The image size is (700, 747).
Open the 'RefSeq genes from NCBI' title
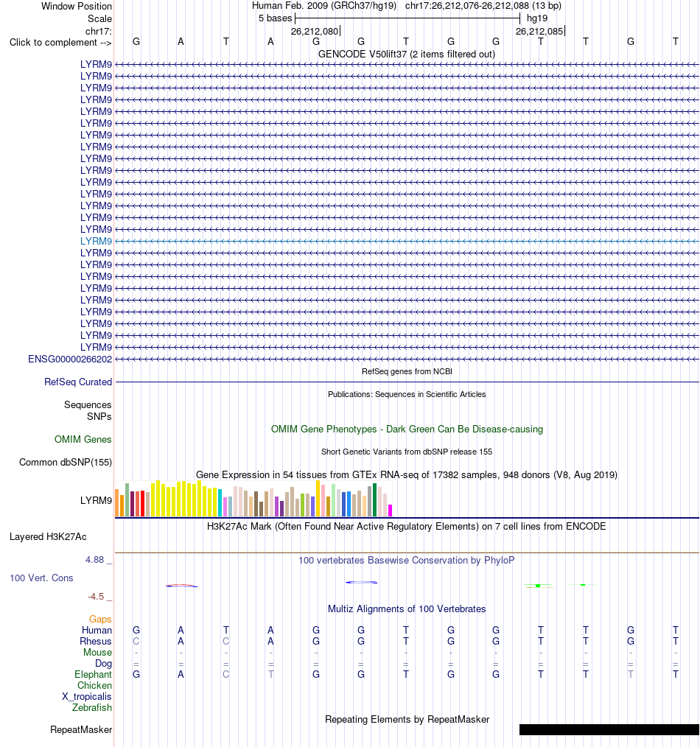tap(407, 371)
